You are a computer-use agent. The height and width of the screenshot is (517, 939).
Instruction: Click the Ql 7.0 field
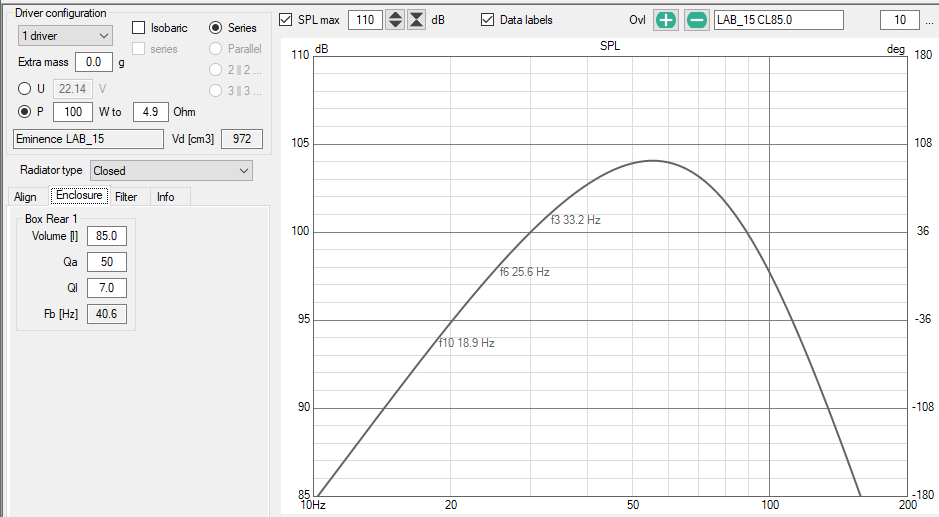pos(107,288)
